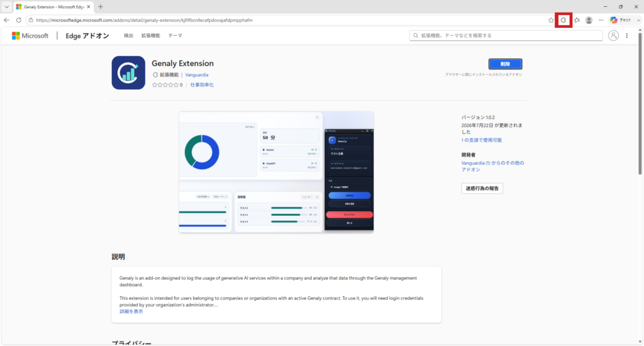644x346 pixels.
Task: View site information lock icon
Action: point(31,20)
